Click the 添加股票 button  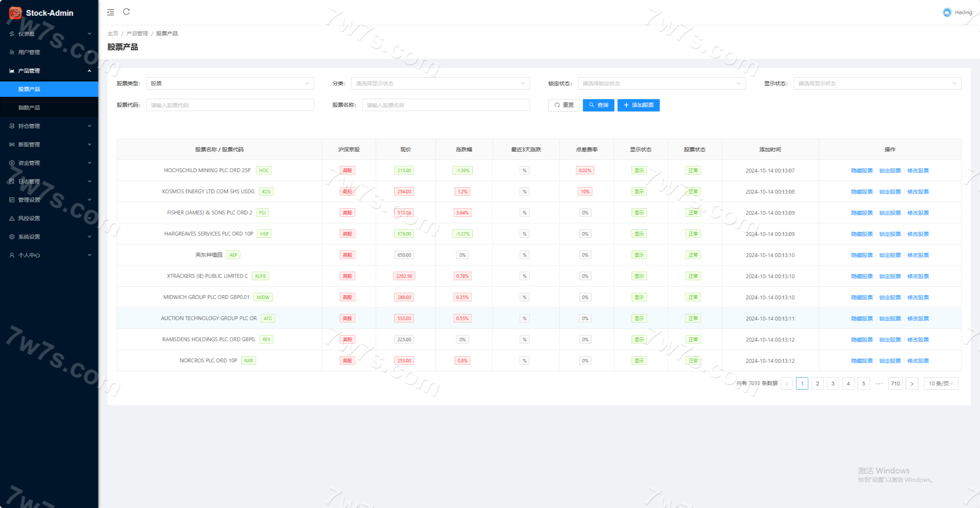(638, 105)
